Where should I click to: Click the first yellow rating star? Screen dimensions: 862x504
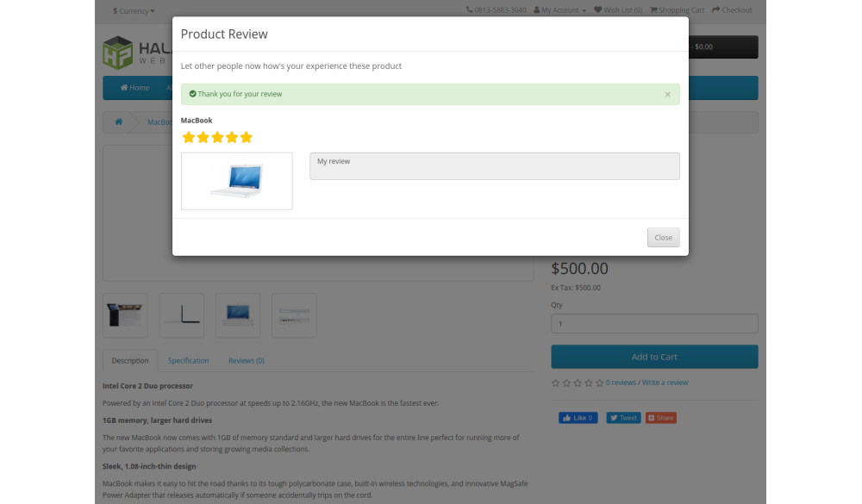point(189,137)
